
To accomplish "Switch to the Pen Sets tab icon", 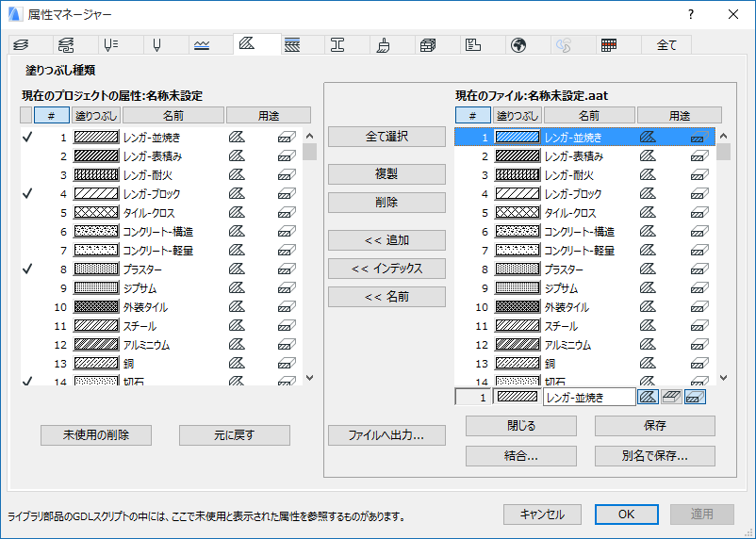I will [111, 45].
